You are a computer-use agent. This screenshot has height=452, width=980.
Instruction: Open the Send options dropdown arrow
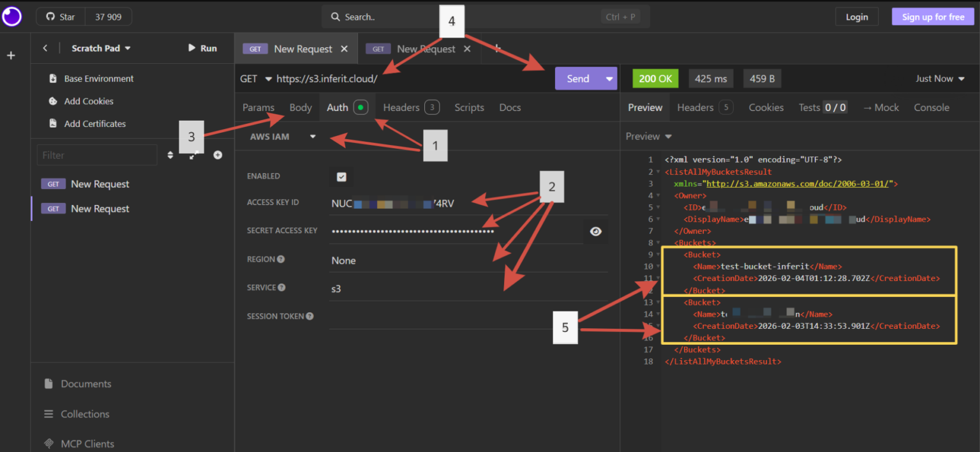(x=609, y=79)
